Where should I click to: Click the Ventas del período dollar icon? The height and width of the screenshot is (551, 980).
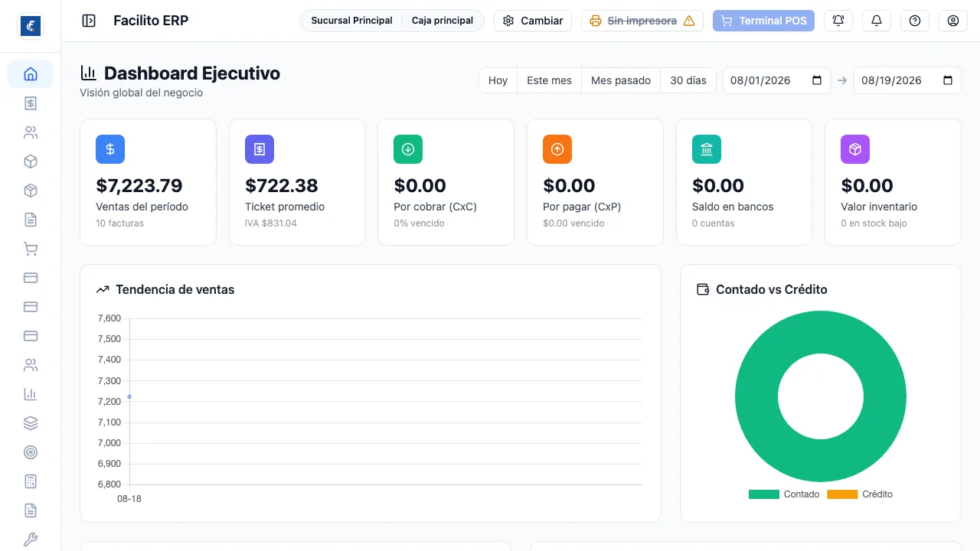pos(110,149)
